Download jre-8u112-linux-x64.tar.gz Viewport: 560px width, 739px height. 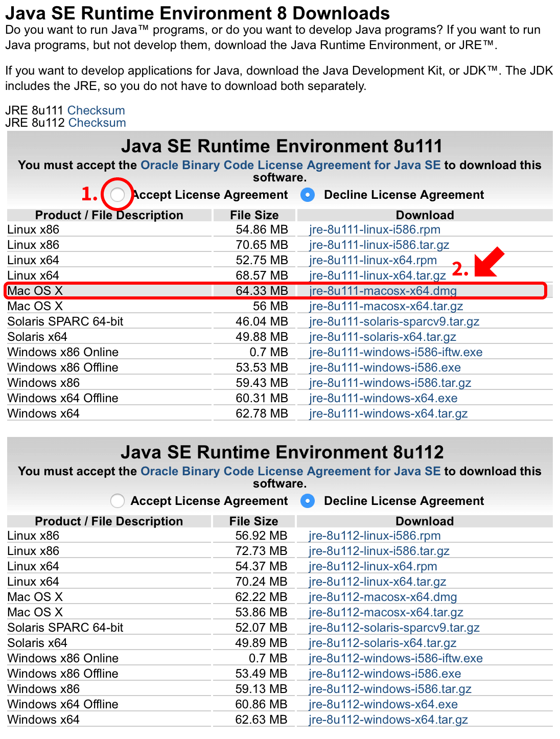(378, 582)
